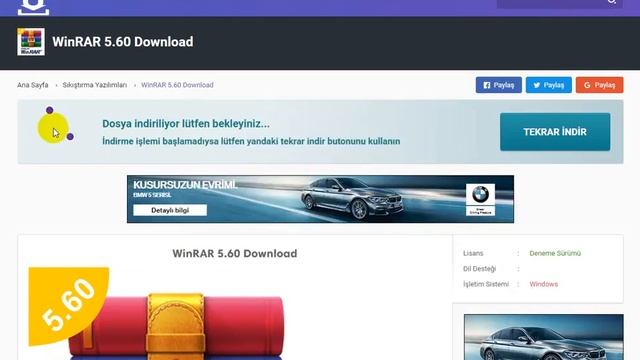Click the search magnifier icon
The image size is (640, 360).
612,2
